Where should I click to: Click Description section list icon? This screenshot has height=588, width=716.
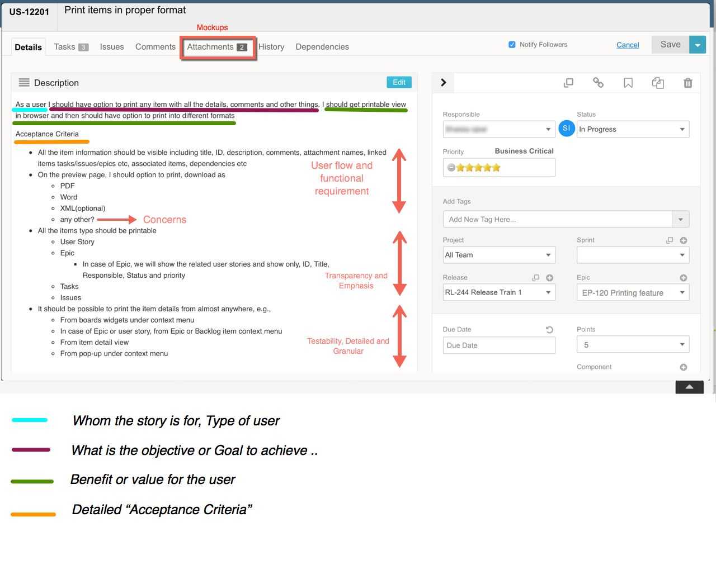point(24,83)
